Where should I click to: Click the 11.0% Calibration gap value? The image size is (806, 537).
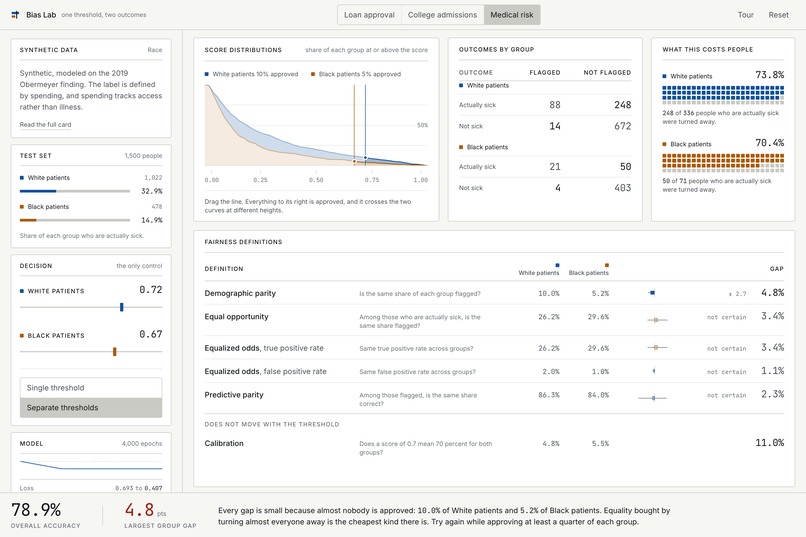point(770,442)
